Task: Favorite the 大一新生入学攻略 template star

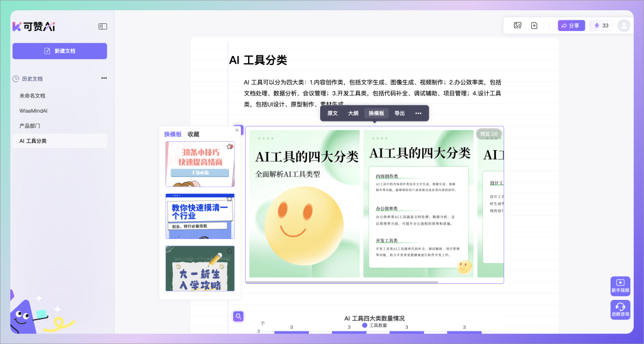Action: tap(230, 251)
